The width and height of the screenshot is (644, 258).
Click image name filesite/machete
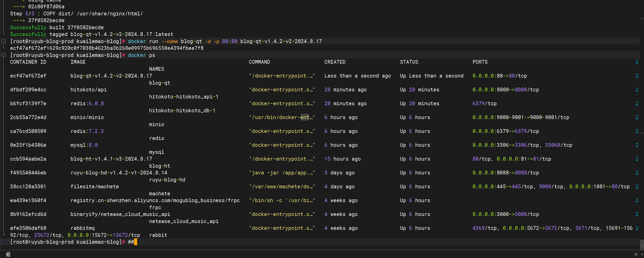(x=95, y=187)
